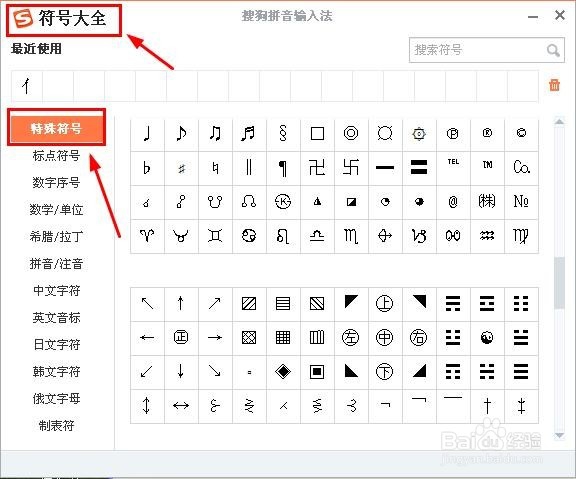This screenshot has height=479, width=576.
Task: Select the section sign § symbol
Action: 283,133
